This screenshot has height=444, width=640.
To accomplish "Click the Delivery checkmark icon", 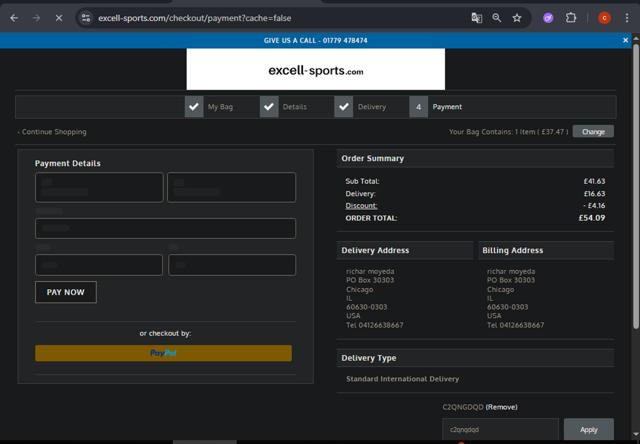I will tap(344, 107).
